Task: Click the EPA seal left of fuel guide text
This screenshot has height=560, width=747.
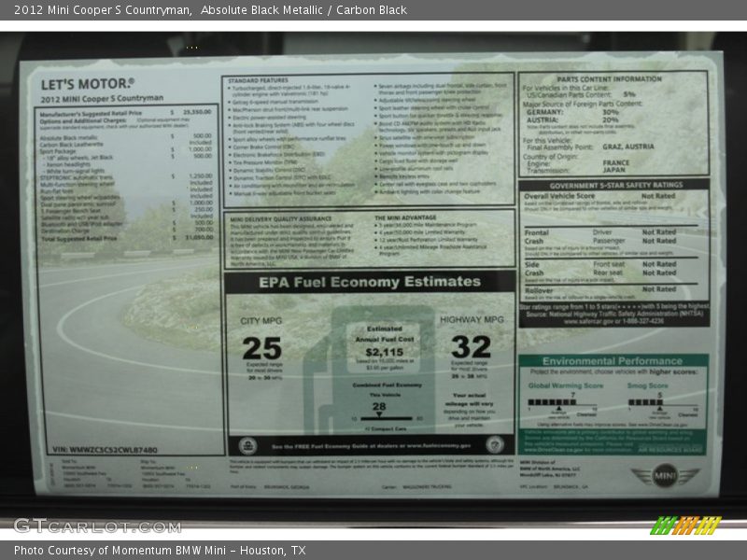Action: (247, 446)
